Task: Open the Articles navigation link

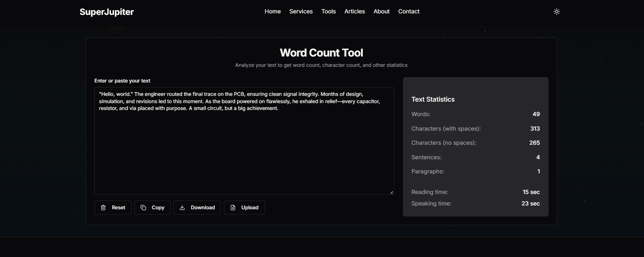Action: tap(355, 11)
